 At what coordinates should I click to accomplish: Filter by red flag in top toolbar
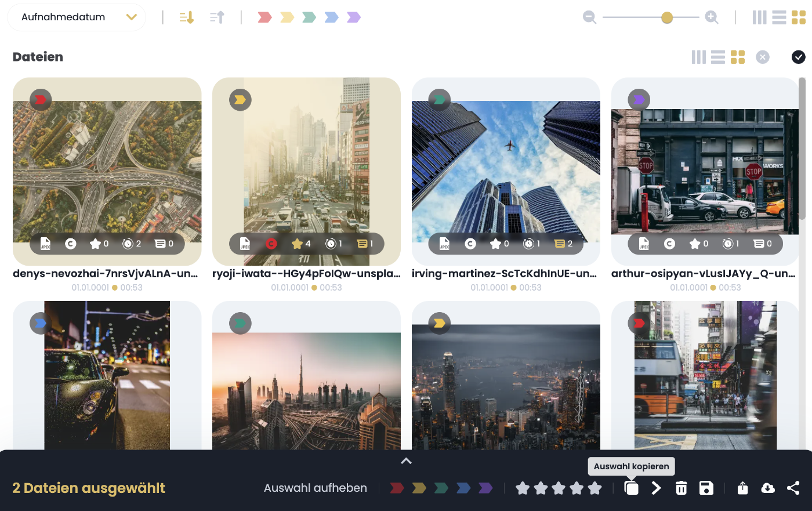264,17
